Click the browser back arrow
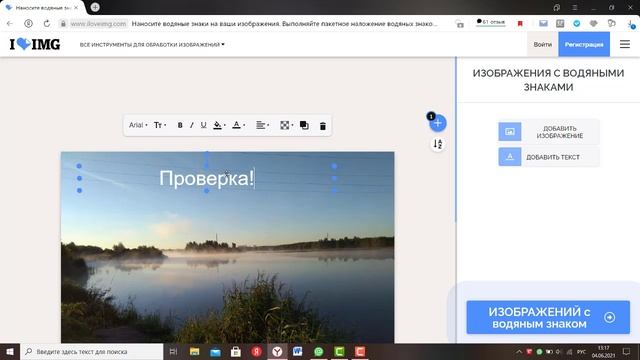 (10, 24)
